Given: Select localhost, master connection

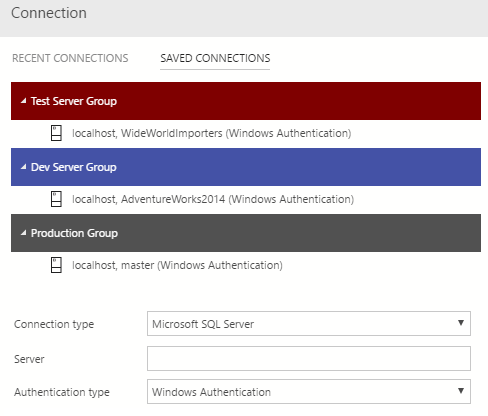Looking at the screenshot, I should 177,265.
